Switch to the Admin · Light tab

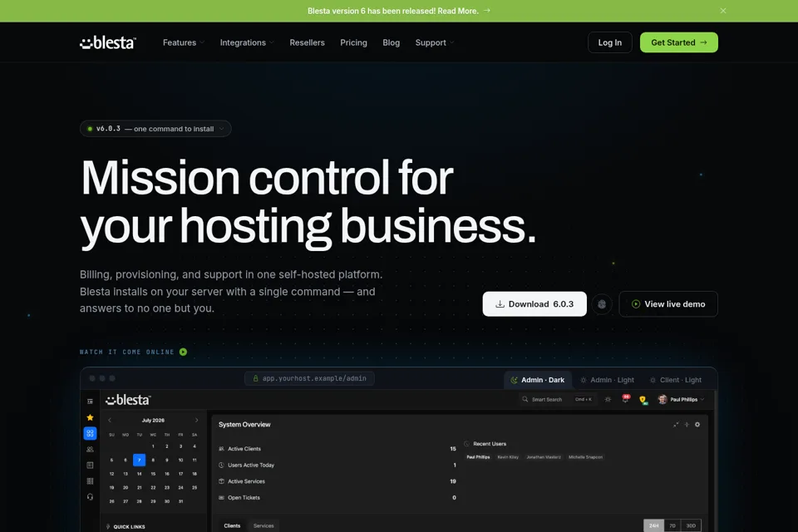point(607,380)
